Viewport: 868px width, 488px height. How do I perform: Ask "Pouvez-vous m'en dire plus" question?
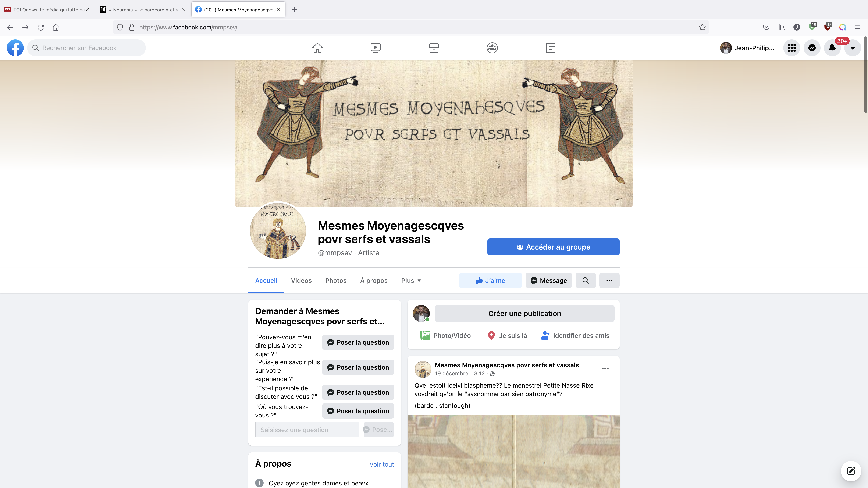pyautogui.click(x=358, y=342)
